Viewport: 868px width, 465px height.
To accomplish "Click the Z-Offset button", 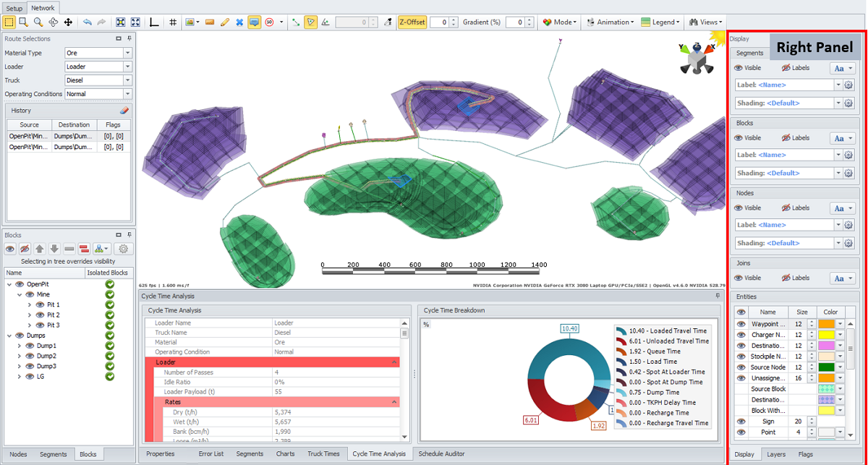I will click(x=412, y=22).
